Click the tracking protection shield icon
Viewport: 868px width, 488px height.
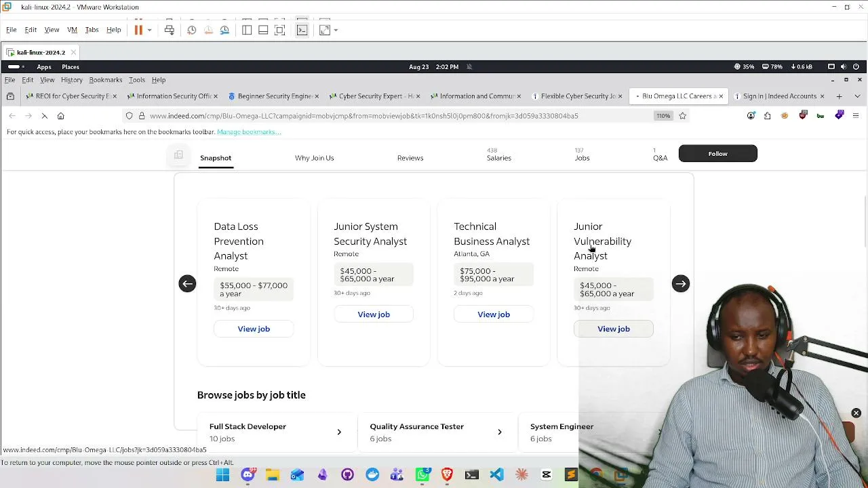point(130,116)
